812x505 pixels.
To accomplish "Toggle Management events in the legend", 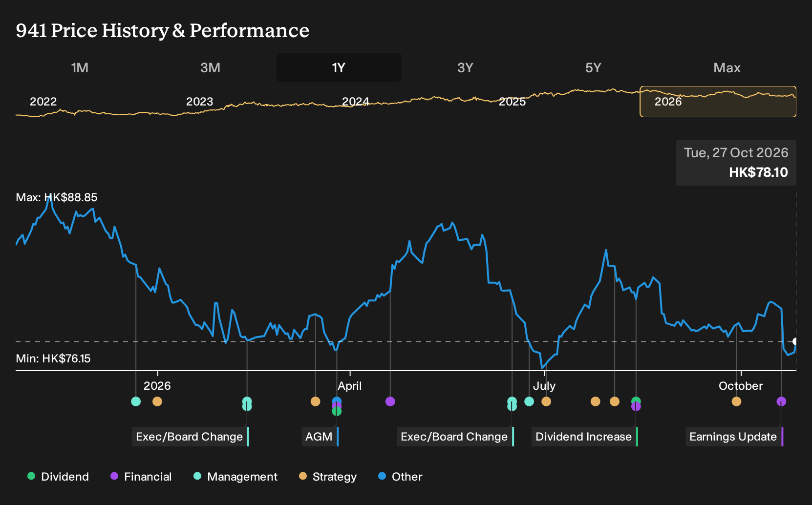I will (x=235, y=477).
